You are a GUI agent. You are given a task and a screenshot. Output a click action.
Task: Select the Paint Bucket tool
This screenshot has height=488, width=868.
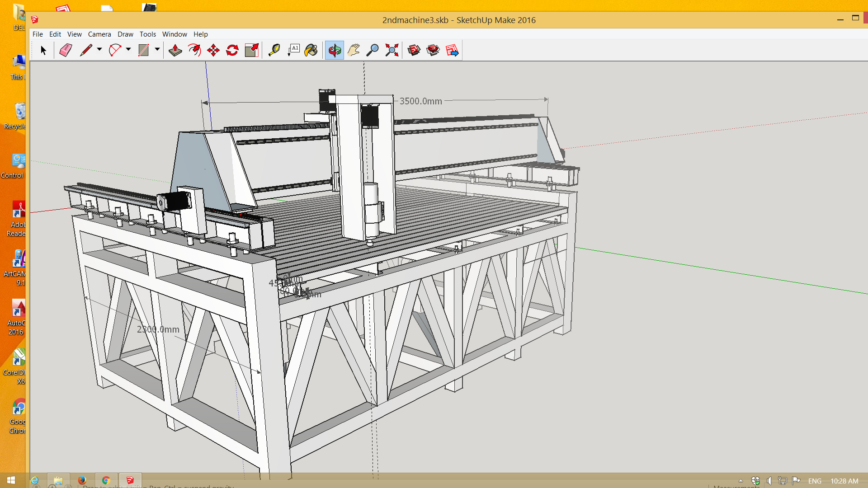[x=311, y=50]
